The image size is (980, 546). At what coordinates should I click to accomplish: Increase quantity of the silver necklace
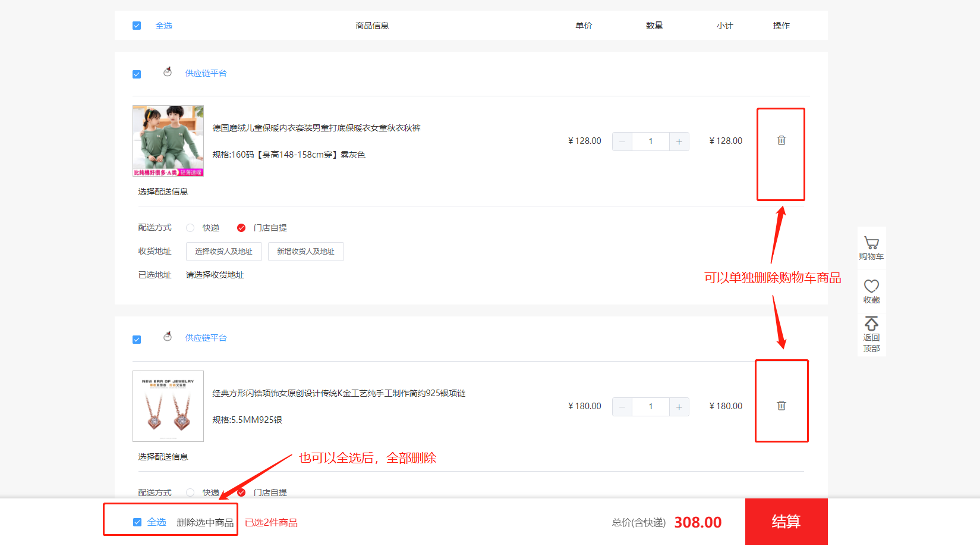click(x=679, y=407)
